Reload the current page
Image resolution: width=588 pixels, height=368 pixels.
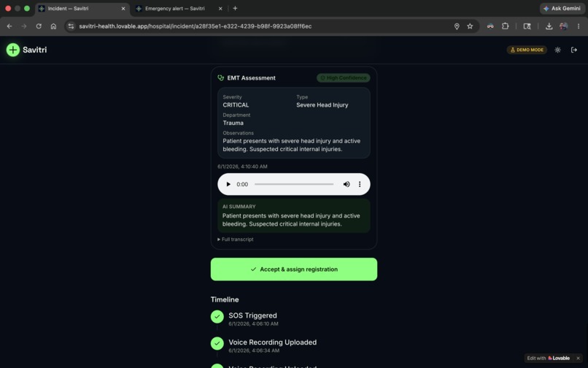[39, 26]
